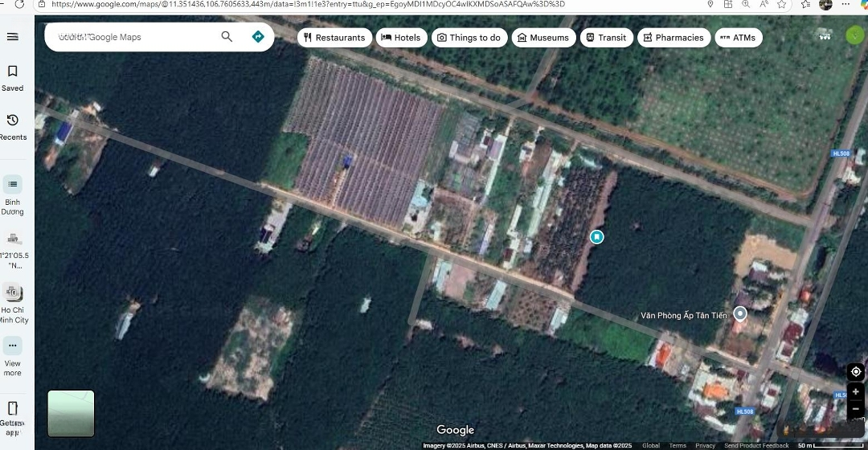Screen dimensions: 868x450
Task: Click the search magnifier icon
Action: pos(227,37)
